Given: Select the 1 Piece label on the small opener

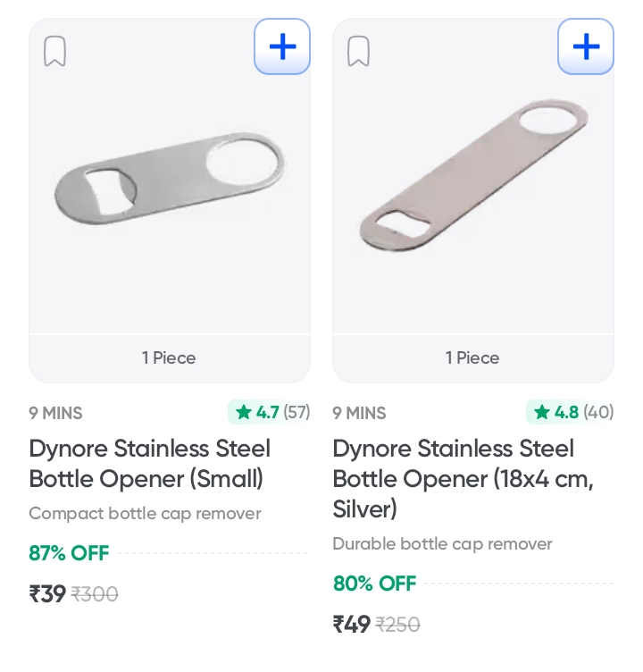Looking at the screenshot, I should click(x=169, y=358).
